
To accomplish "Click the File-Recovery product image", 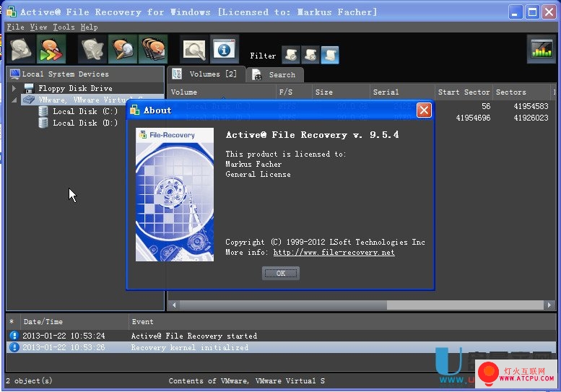I will click(x=175, y=194).
